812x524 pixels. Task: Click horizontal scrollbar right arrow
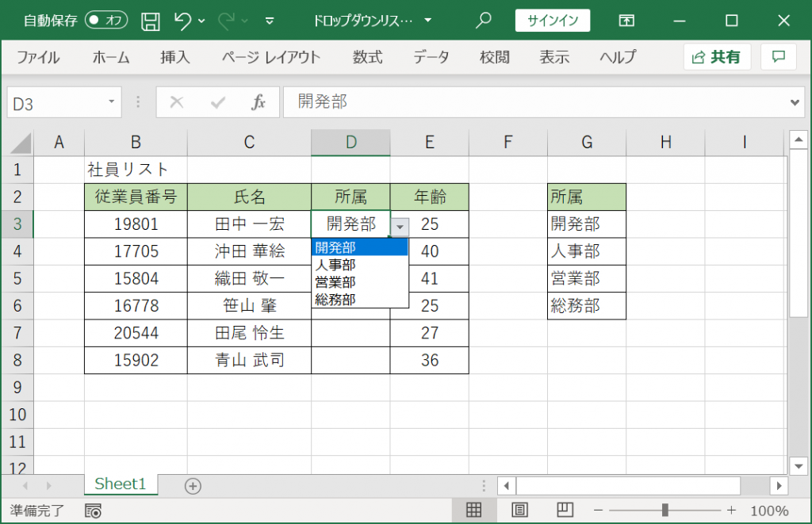click(779, 486)
